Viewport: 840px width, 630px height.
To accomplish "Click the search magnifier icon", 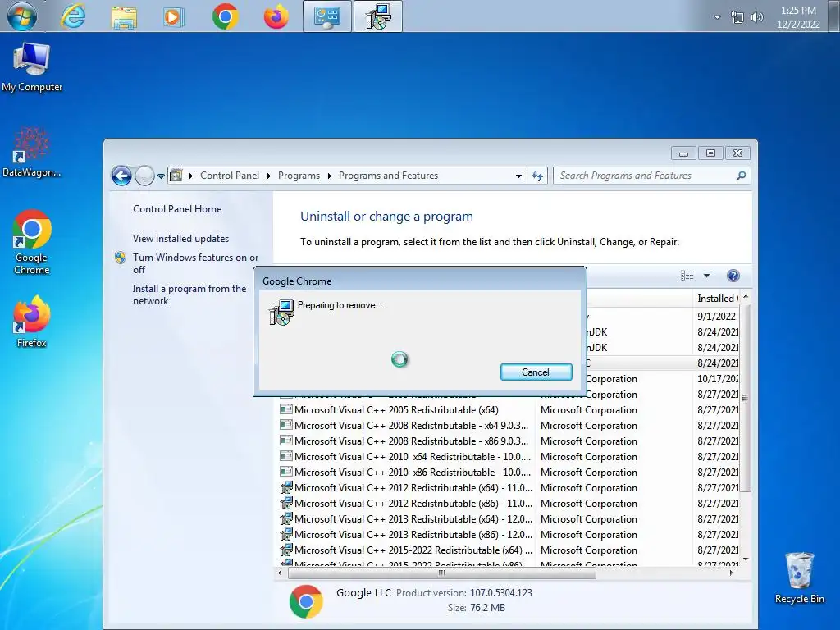I will [742, 176].
